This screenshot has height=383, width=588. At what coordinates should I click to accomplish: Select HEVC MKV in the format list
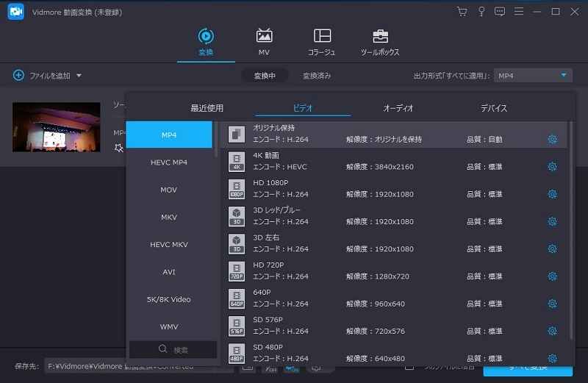coord(169,245)
